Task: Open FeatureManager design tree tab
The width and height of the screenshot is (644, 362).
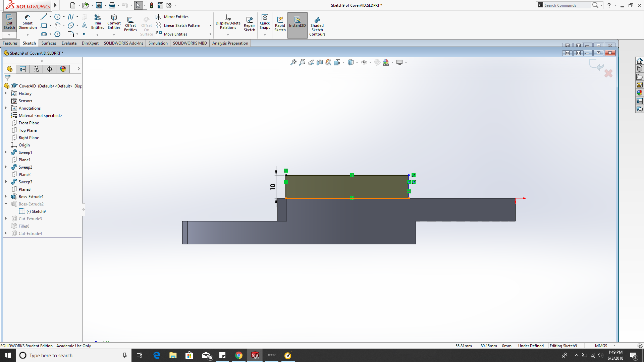Action: [9, 69]
